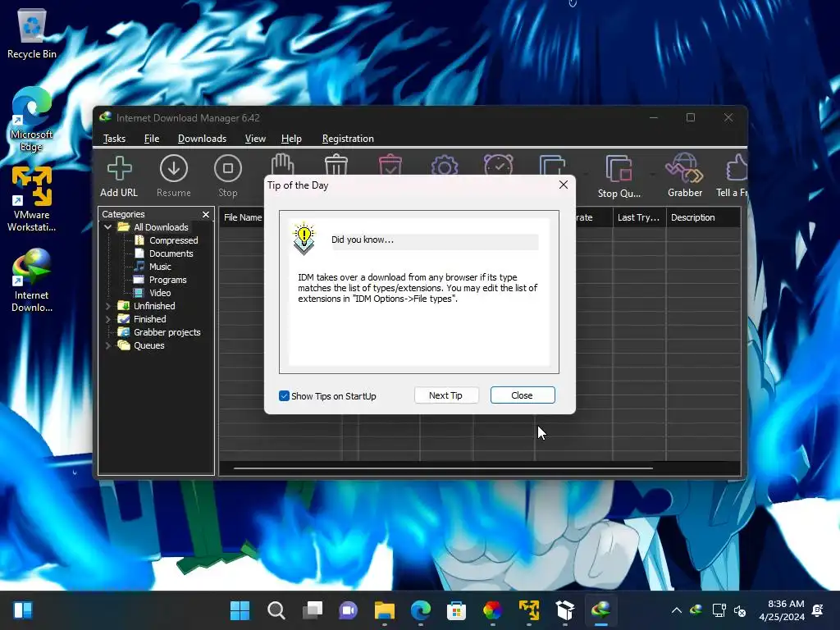Click IDM icon in system tray
Image resolution: width=840 pixels, height=630 pixels.
click(x=696, y=610)
